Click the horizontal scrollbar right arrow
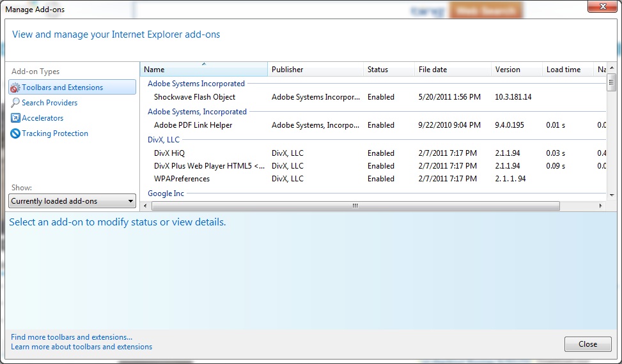Image resolution: width=622 pixels, height=364 pixels. [x=600, y=206]
